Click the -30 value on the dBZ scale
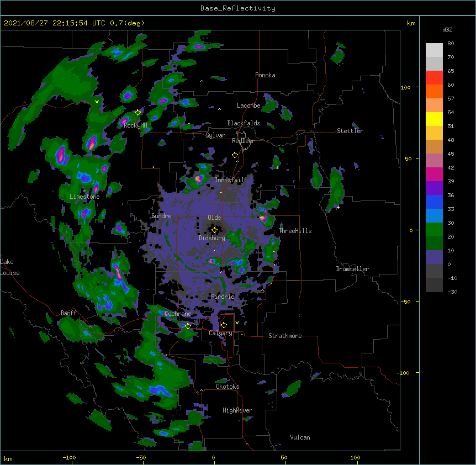Screen dimensions: 476x465 (452, 292)
